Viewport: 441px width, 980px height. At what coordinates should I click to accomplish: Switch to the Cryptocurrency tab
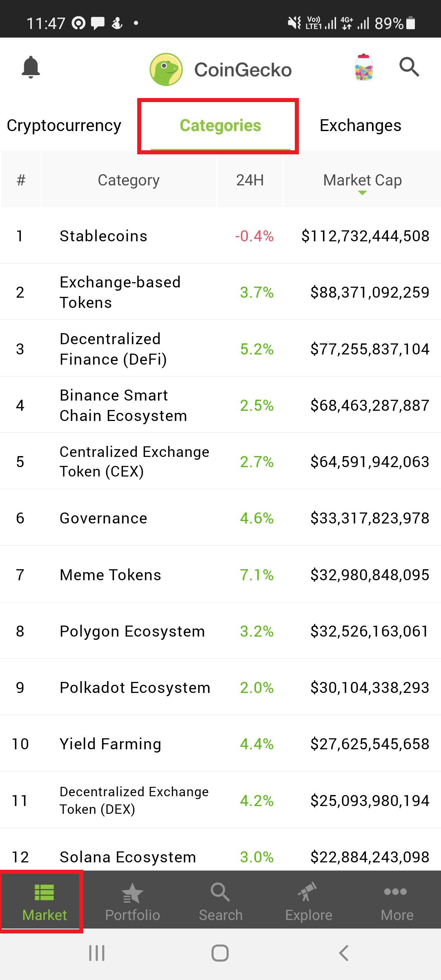(64, 125)
